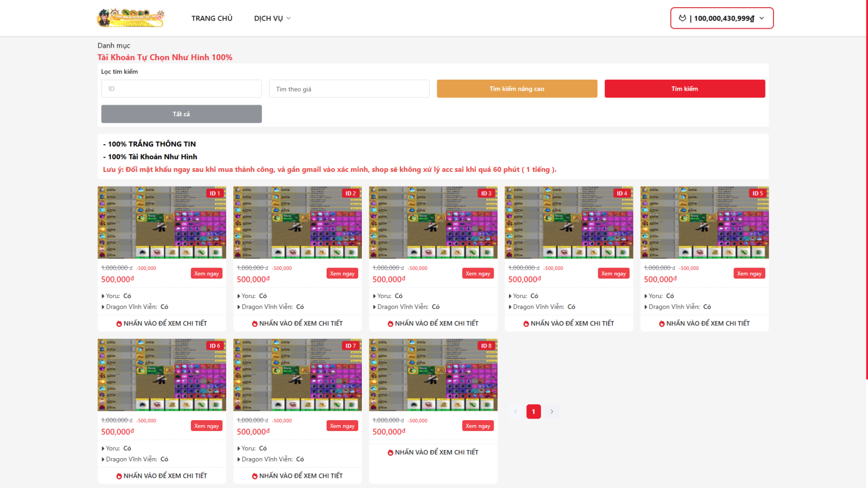Click the ID 5 badge label
Viewport: 868px width, 488px height.
pos(757,194)
